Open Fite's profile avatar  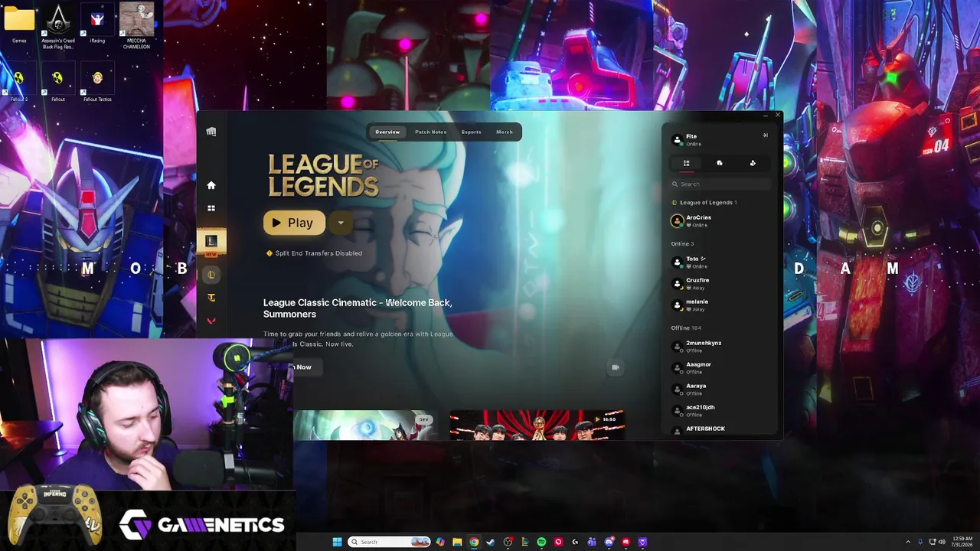click(x=677, y=140)
